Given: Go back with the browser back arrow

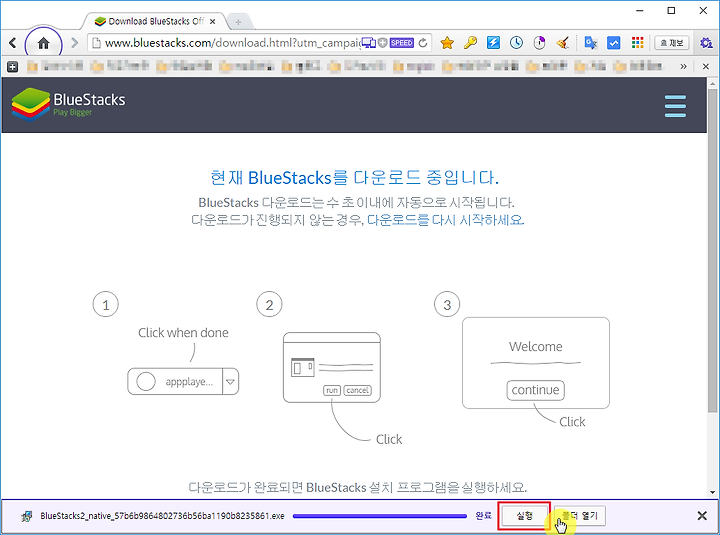Looking at the screenshot, I should point(12,43).
